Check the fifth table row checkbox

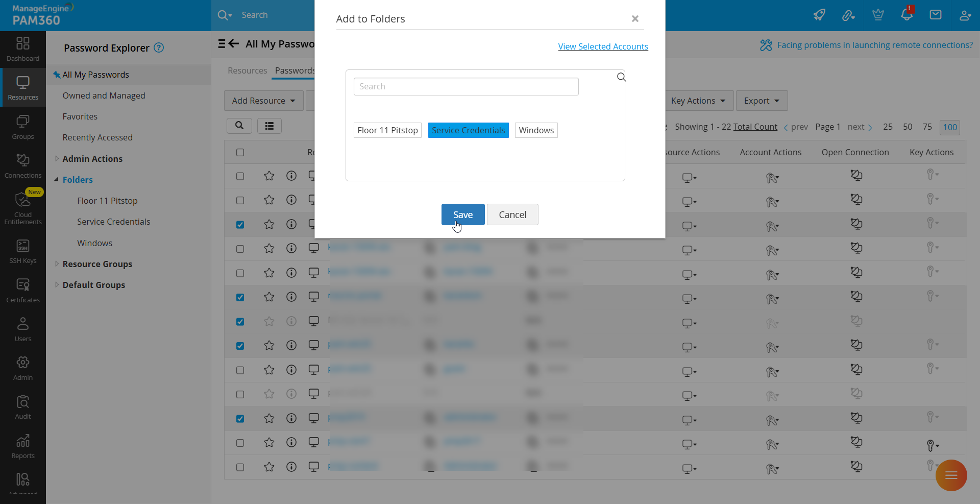(240, 273)
